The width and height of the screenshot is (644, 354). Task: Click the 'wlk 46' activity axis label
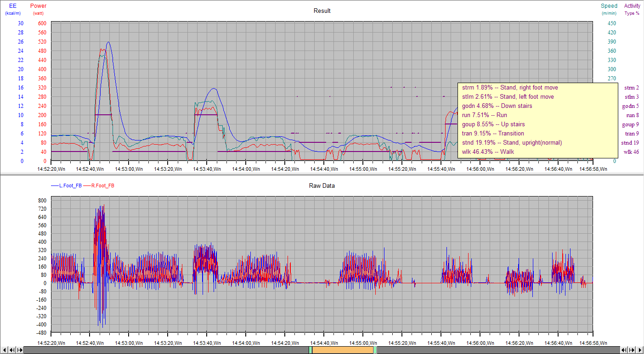tap(632, 152)
